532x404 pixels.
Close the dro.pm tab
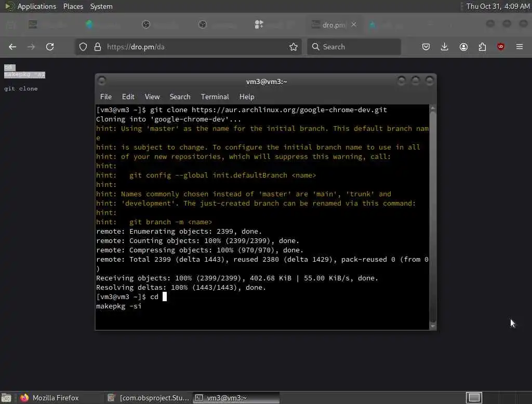(354, 24)
